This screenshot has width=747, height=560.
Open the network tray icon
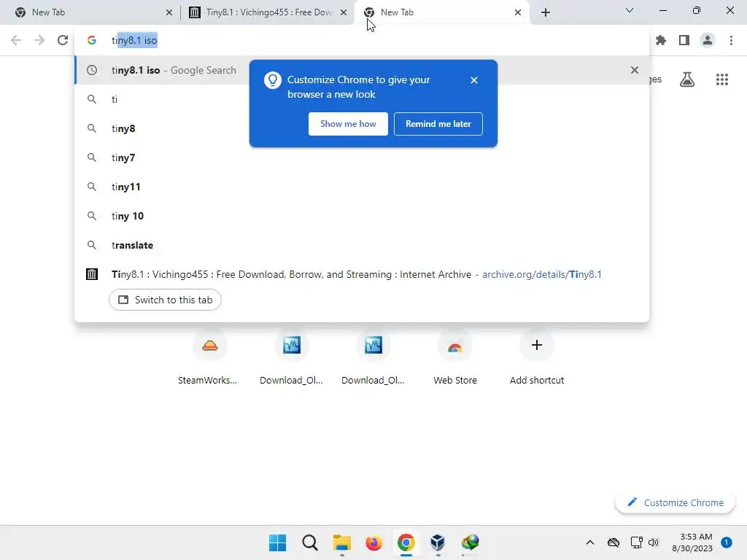(636, 542)
